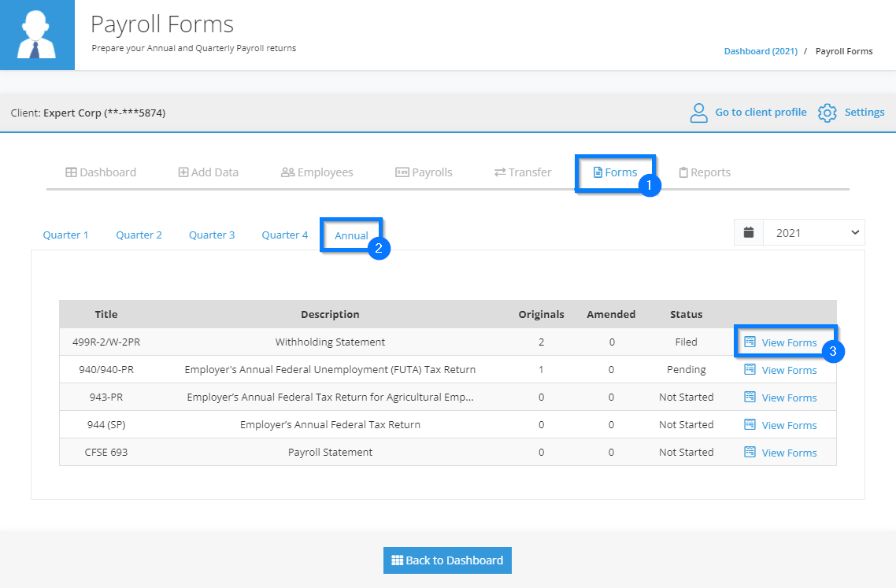
Task: Click the 943-PR title cell
Action: [106, 397]
